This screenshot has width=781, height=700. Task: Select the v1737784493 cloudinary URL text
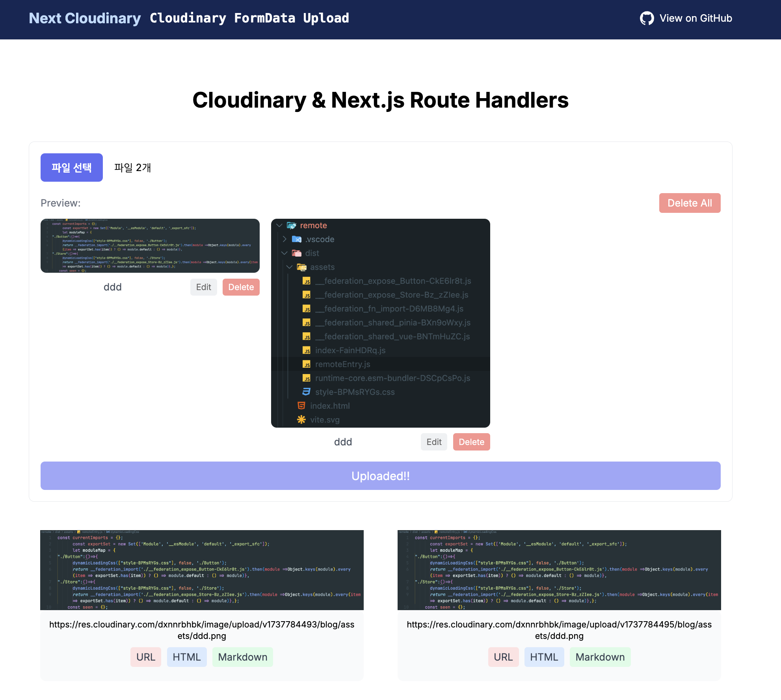pyautogui.click(x=202, y=630)
